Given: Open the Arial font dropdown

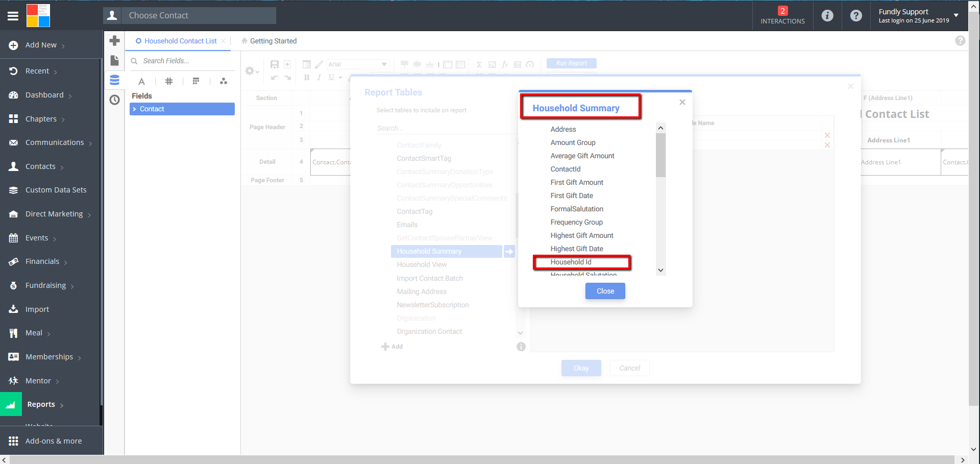Looking at the screenshot, I should (x=358, y=64).
